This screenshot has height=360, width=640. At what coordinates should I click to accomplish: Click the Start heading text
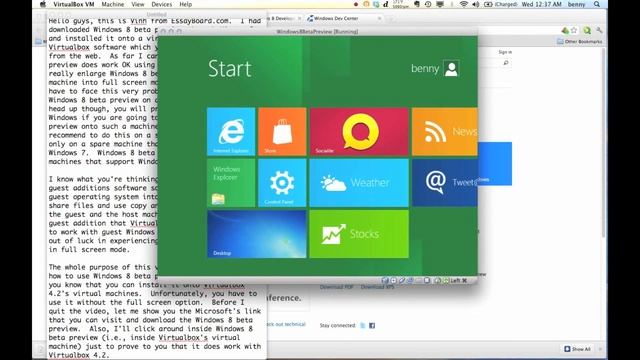coord(229,69)
